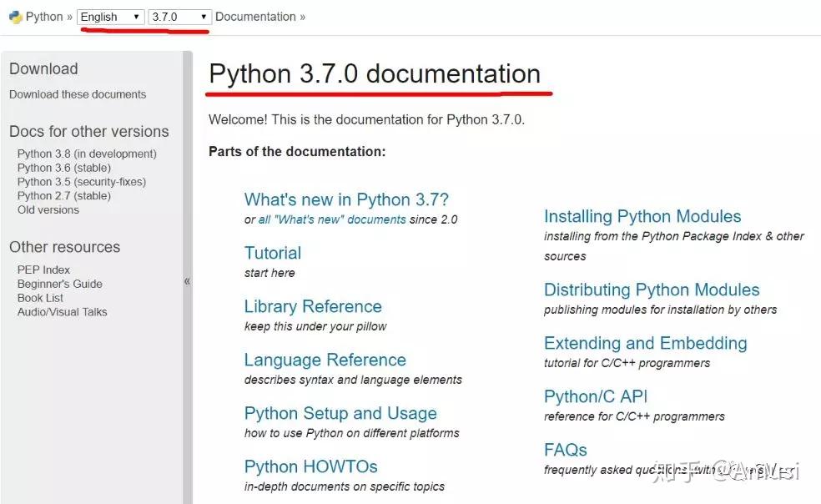Go to Documentation breadcrumb link

point(255,17)
